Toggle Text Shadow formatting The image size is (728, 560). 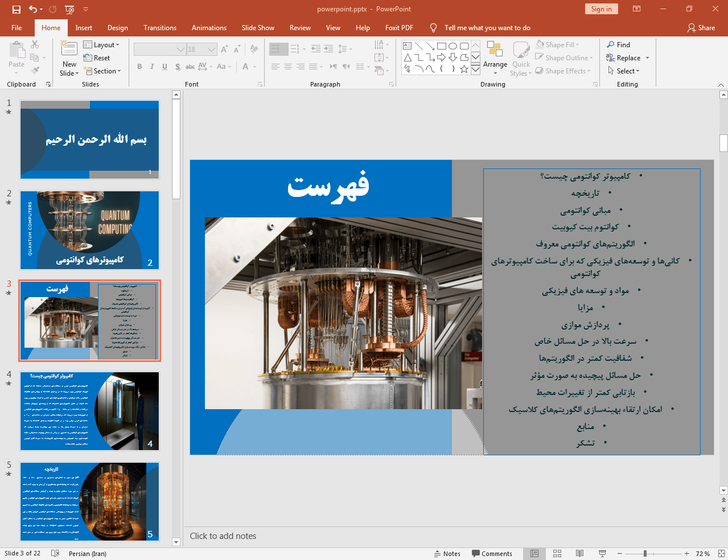178,67
